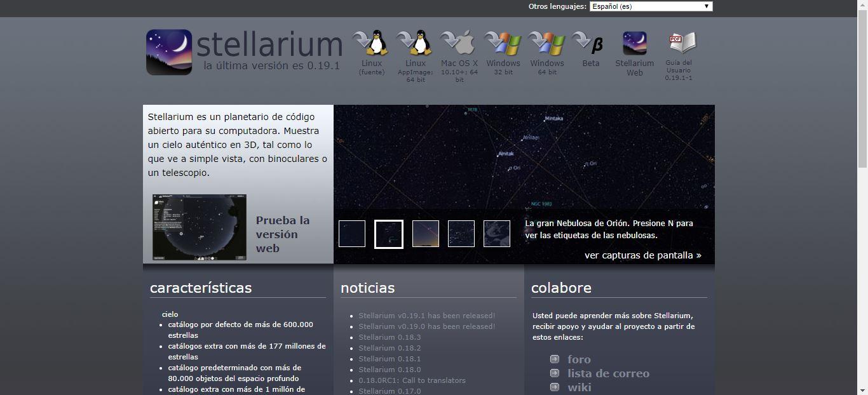The image size is (868, 395).
Task: Click 'catálogo predeterminado con más de 80.000 objetos'
Action: click(234, 373)
